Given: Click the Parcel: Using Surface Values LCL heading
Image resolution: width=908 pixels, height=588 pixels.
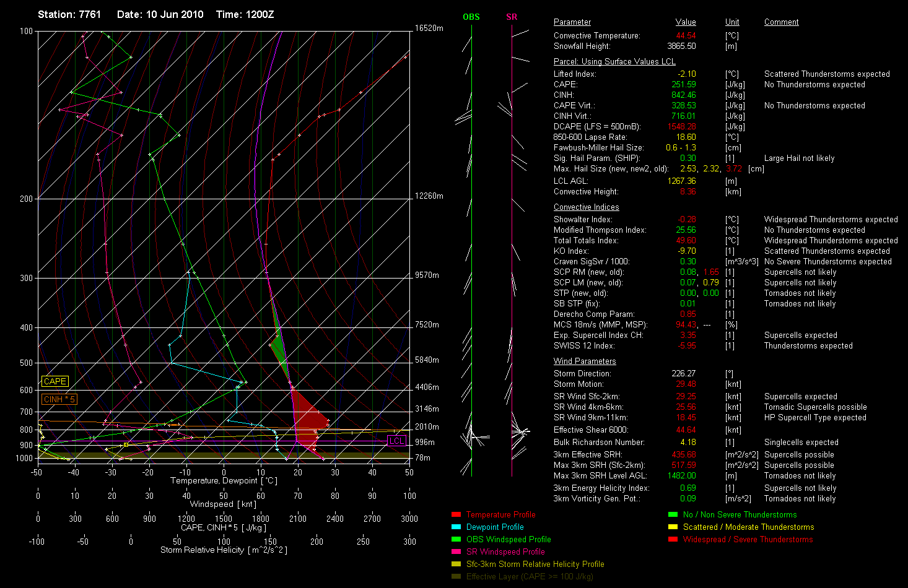Looking at the screenshot, I should 614,61.
